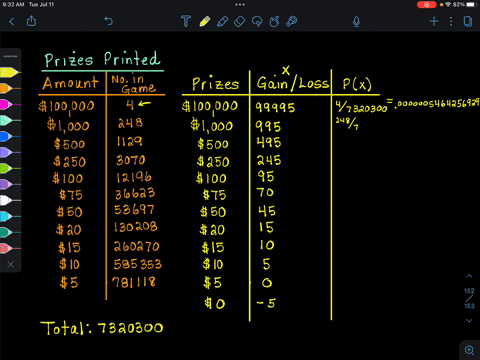
Task: Select the Highlighter tool
Action: tap(222, 22)
